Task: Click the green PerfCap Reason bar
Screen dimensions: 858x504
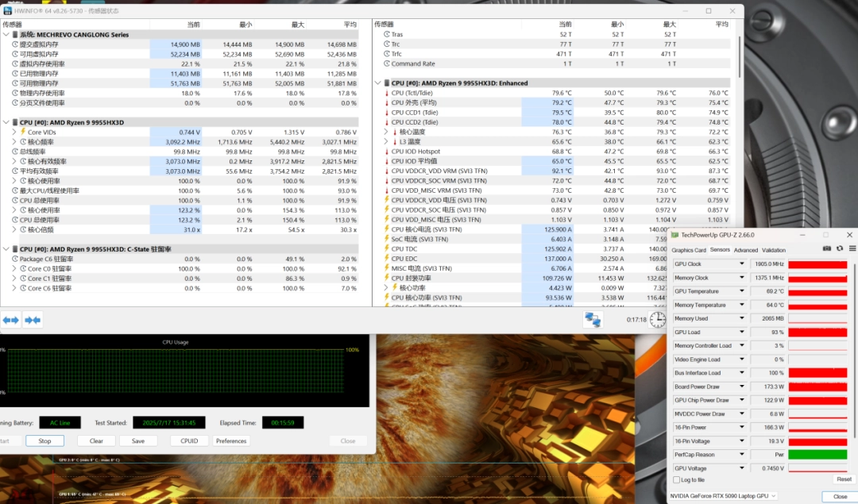Action: pos(817,455)
